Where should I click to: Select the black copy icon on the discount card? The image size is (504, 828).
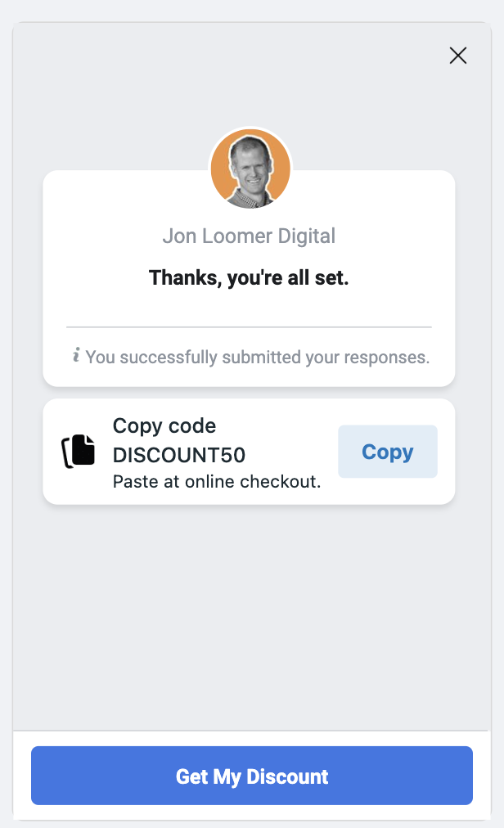click(79, 451)
